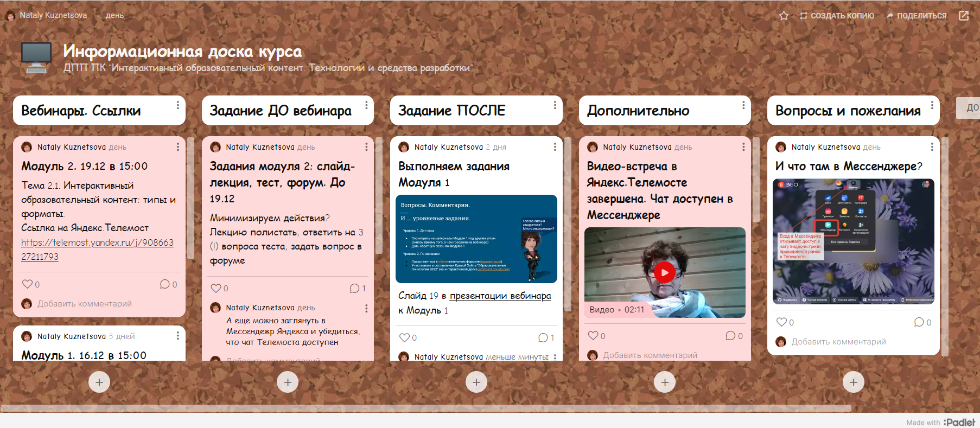Click Модуль 1. 16.12 в 15:00 post title
The height and width of the screenshot is (428, 980).
point(84,355)
